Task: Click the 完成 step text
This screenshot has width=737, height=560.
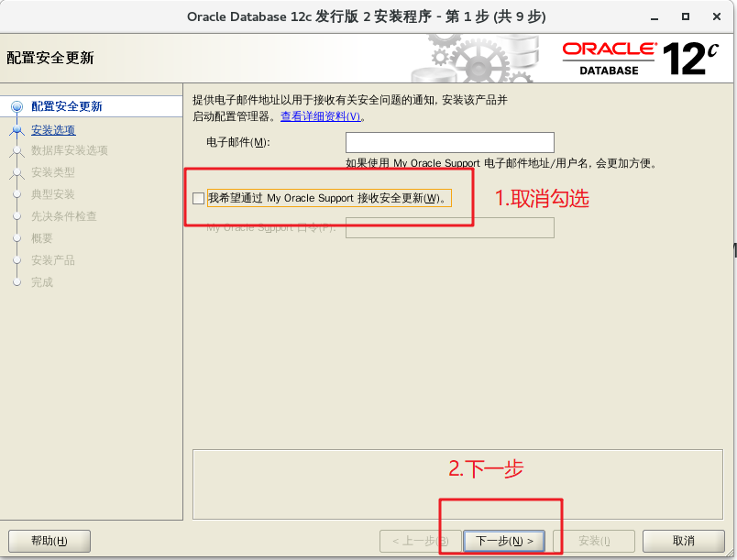Action: click(42, 282)
